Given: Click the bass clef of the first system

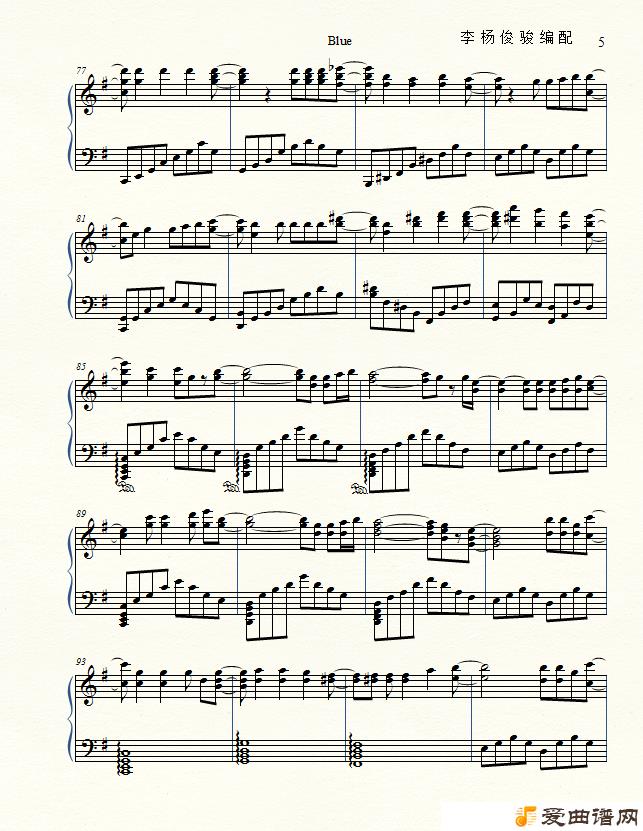Looking at the screenshot, I should [88, 157].
